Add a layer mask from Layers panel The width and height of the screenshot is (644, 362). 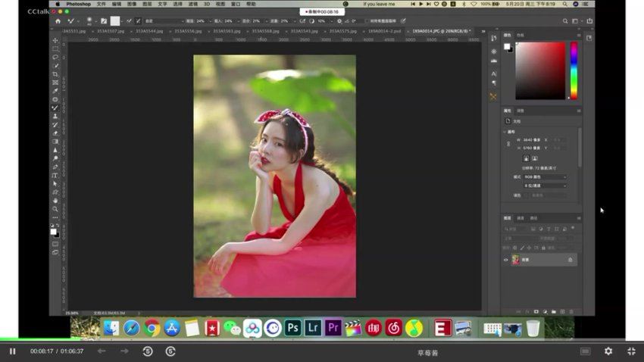(x=536, y=312)
